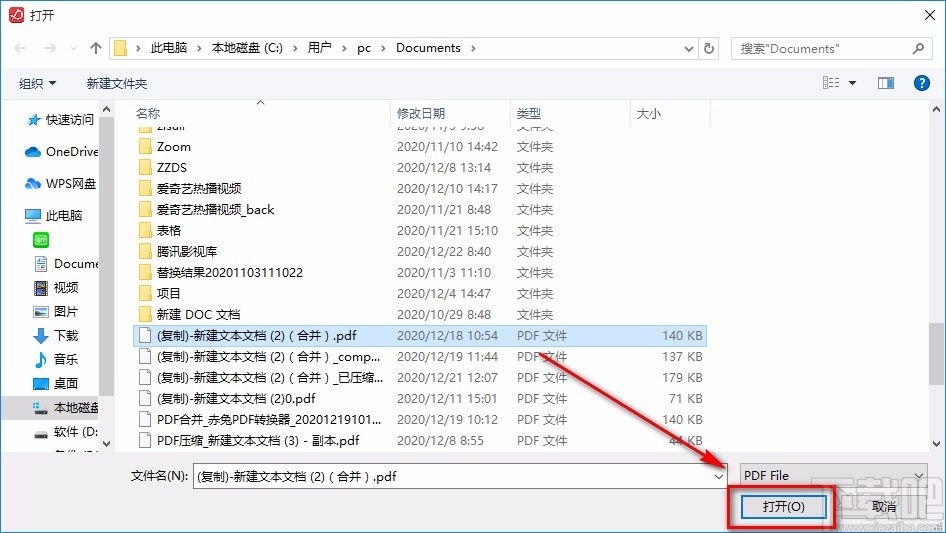Image resolution: width=946 pixels, height=533 pixels.
Task: Click the 本地磁盘 (C:) breadcrumb
Action: 247,48
